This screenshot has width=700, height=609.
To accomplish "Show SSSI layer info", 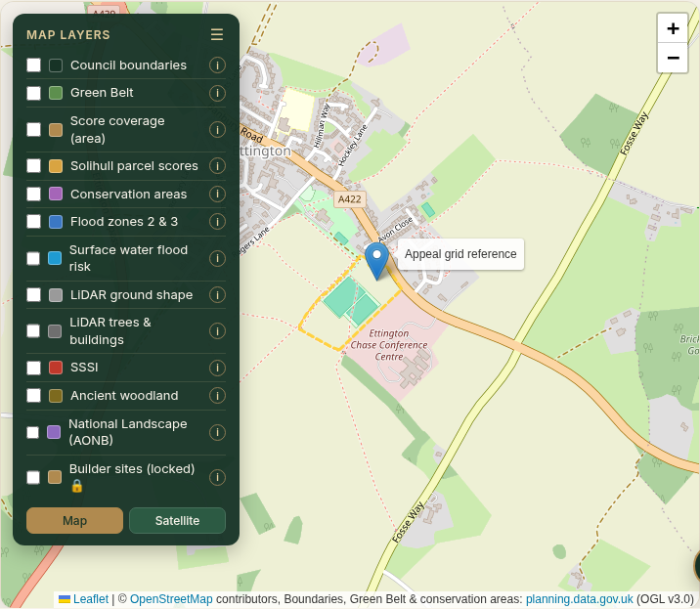I will pos(217,368).
